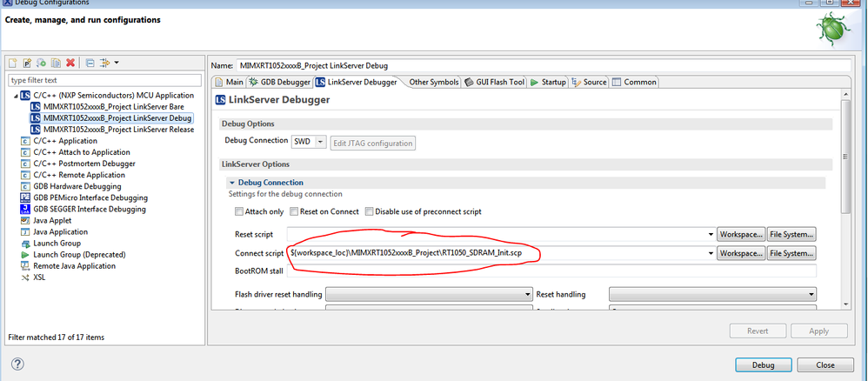Open the Connect script dropdown
This screenshot has height=381, width=868.
[711, 253]
